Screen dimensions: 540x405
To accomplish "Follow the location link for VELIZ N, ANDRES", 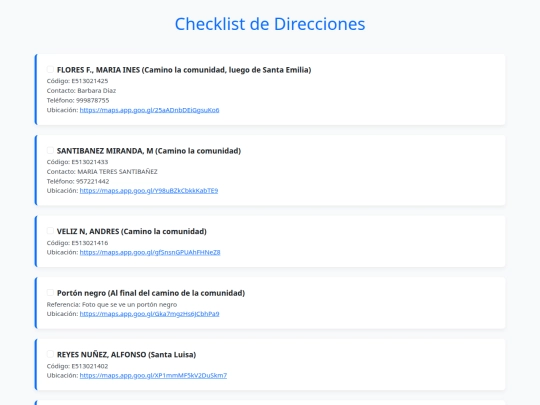I will [150, 252].
